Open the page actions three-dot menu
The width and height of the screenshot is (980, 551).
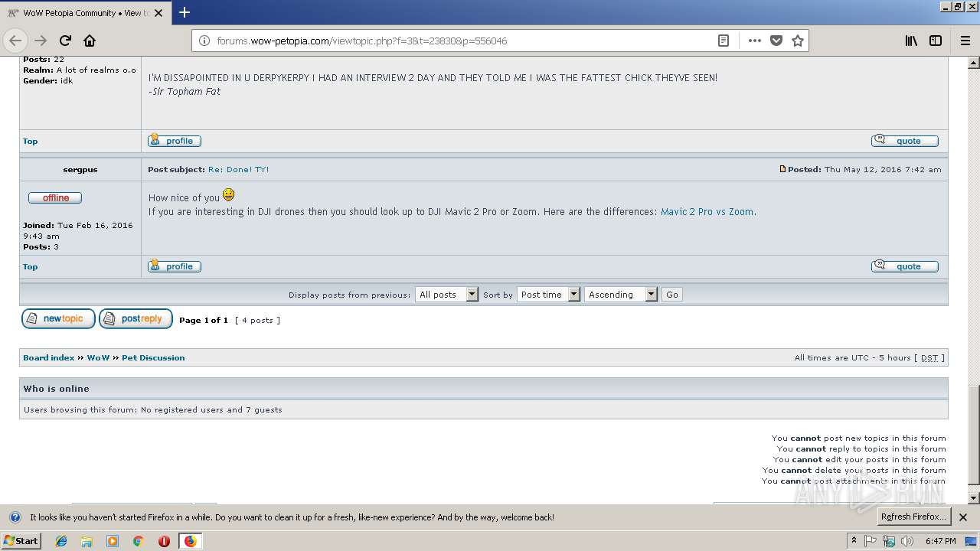point(755,41)
